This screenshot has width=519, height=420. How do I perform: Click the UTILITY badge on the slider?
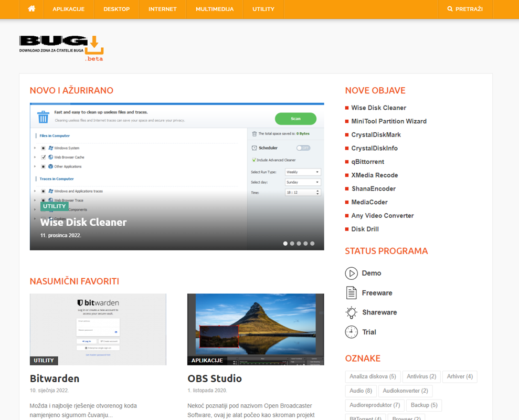(x=54, y=206)
